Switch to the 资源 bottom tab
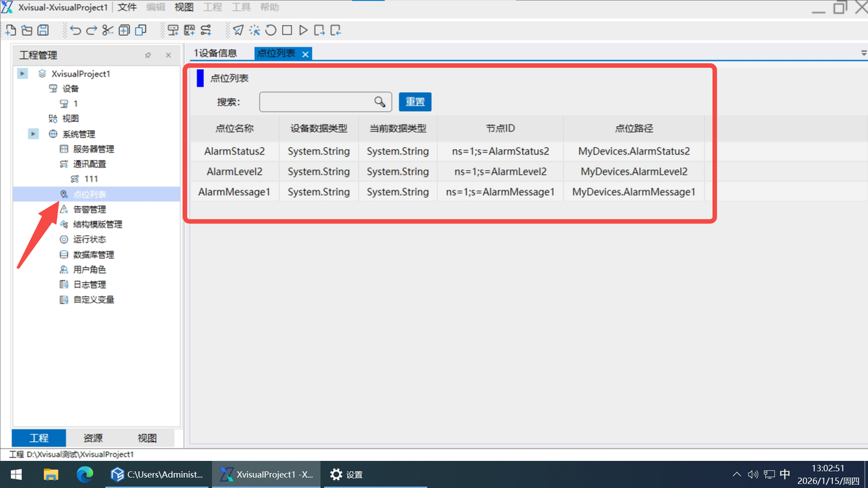868x488 pixels. [93, 438]
